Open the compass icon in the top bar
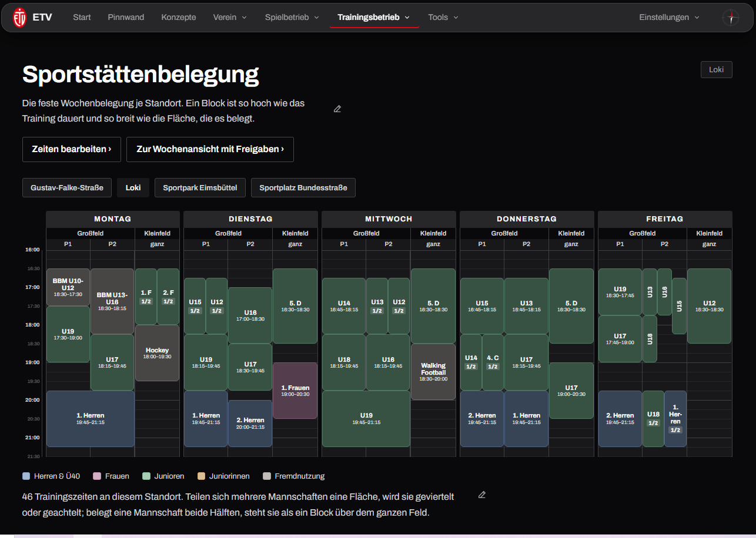The image size is (756, 538). coord(731,17)
